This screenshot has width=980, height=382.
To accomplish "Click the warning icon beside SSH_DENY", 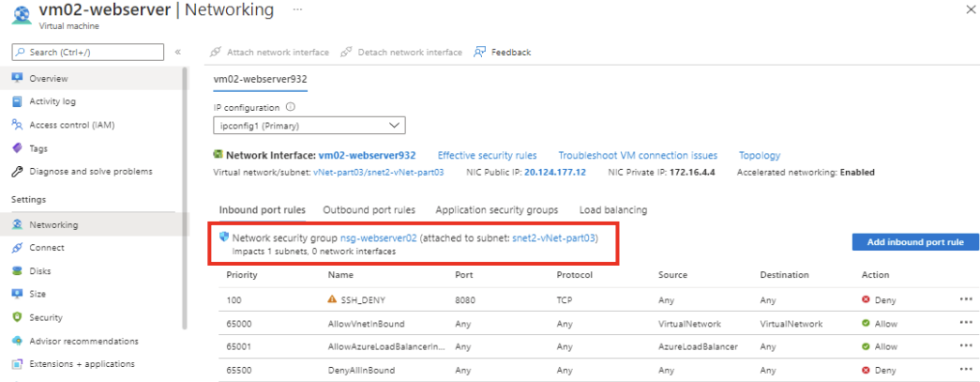I will [332, 299].
